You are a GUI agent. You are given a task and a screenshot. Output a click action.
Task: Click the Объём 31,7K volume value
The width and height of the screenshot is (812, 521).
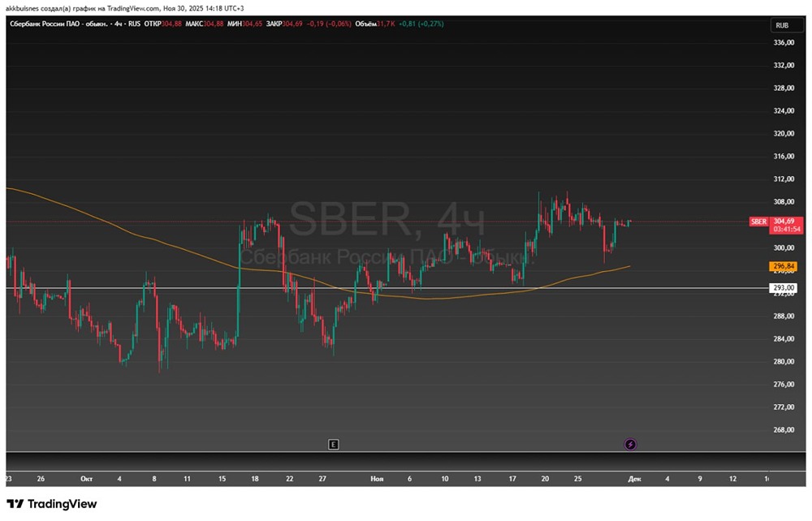(375, 24)
